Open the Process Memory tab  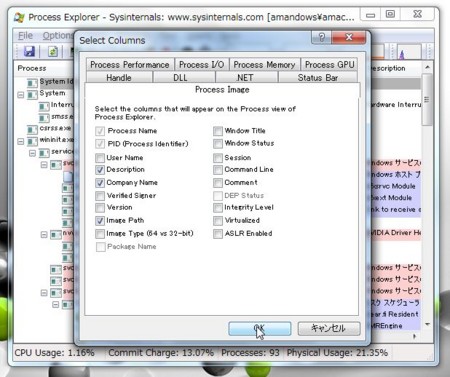click(264, 65)
